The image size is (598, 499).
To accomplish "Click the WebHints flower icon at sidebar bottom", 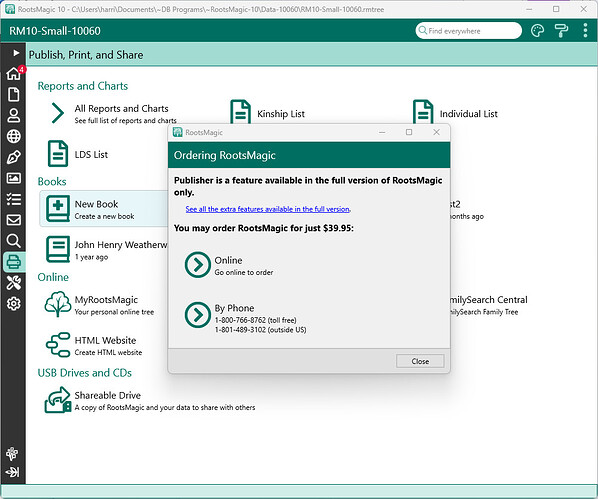I will tap(12, 454).
